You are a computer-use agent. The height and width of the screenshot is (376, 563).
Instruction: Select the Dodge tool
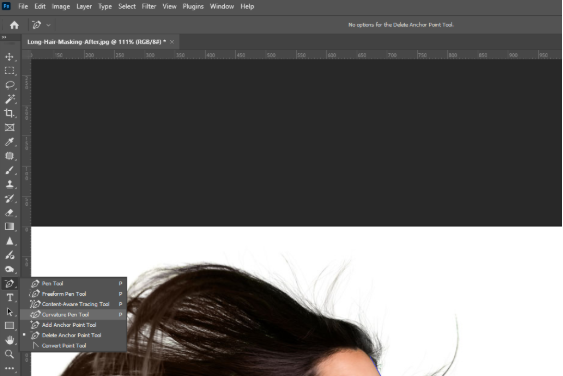(10, 255)
